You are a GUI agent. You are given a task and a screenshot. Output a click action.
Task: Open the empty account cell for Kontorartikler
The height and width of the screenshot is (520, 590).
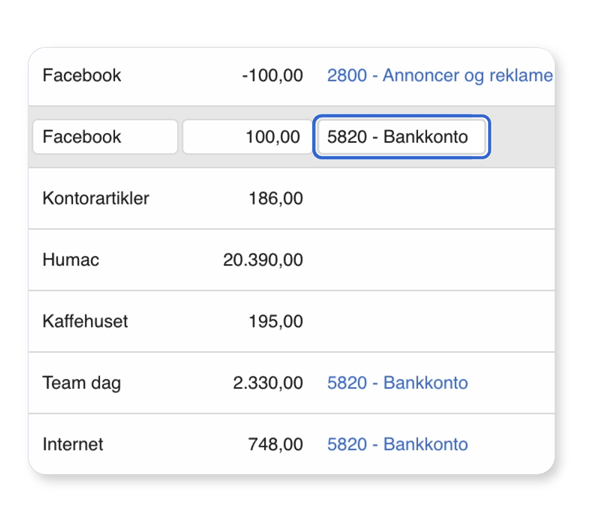[x=433, y=198]
